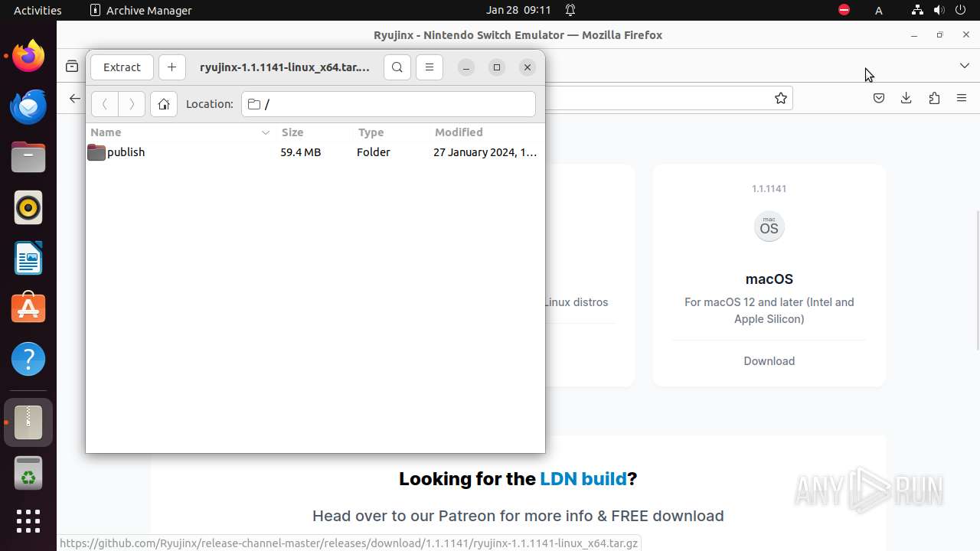Viewport: 980px width, 551px height.
Task: Click the Extract button in Archive Manager
Action: click(122, 67)
